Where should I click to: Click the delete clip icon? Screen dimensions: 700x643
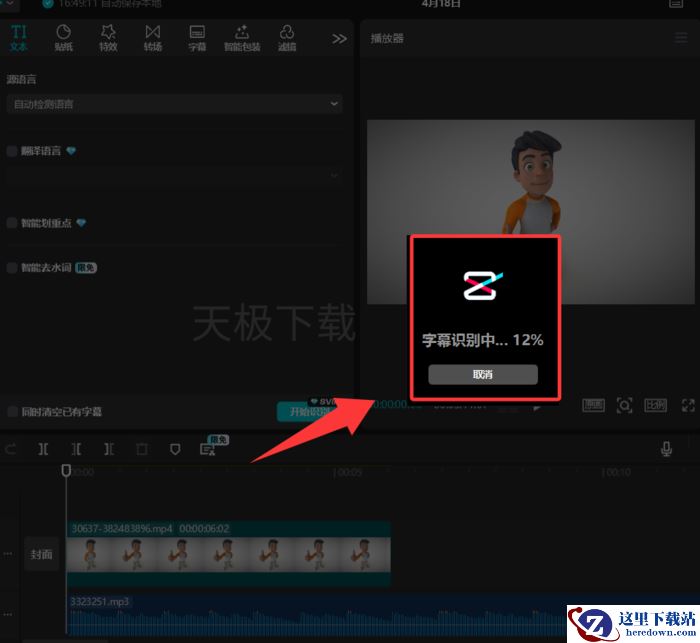coord(142,449)
